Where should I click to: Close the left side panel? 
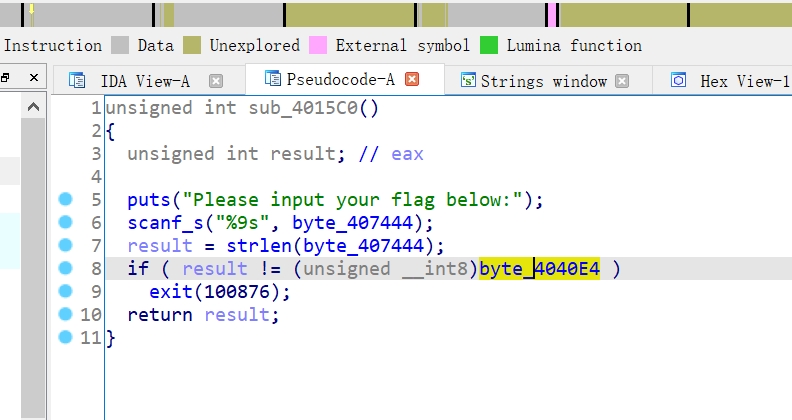click(x=33, y=77)
